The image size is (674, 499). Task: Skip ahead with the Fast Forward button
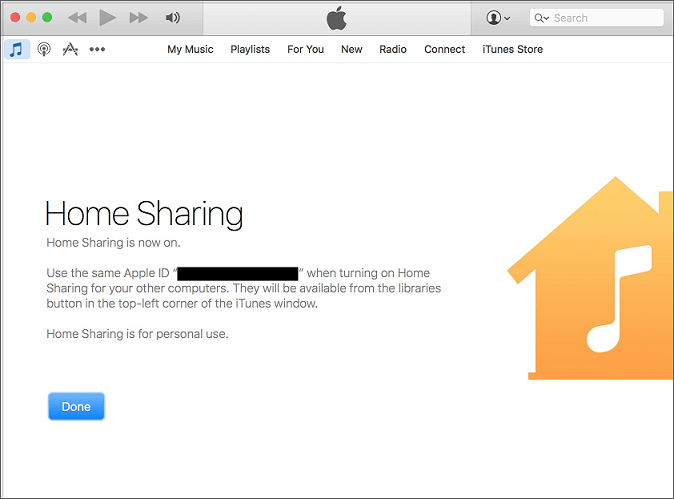click(139, 18)
